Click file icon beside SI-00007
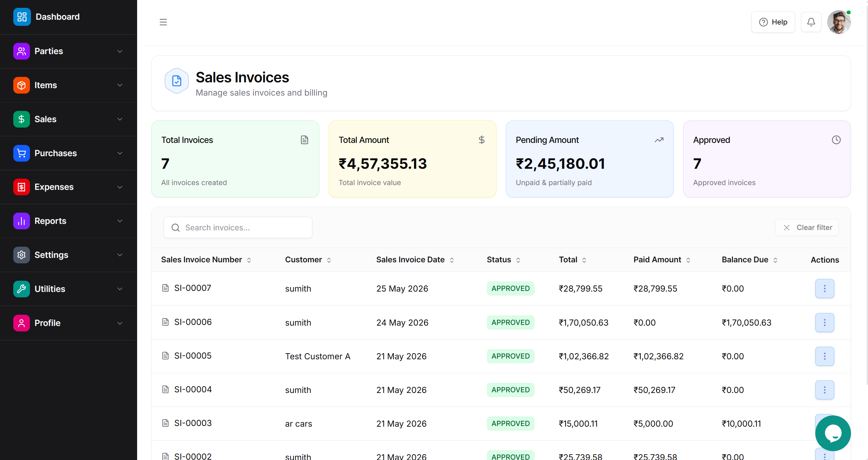 tap(165, 288)
